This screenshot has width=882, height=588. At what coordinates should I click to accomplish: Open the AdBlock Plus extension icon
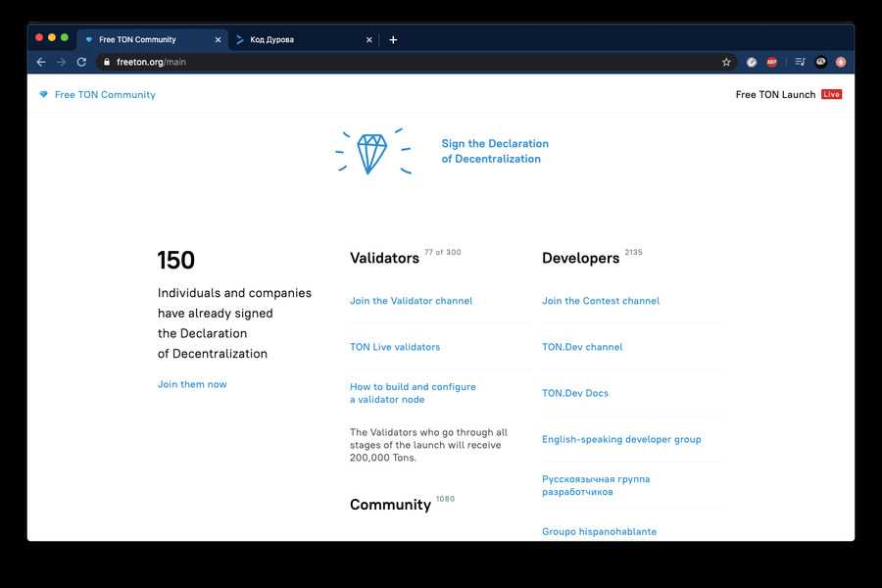[x=772, y=62]
